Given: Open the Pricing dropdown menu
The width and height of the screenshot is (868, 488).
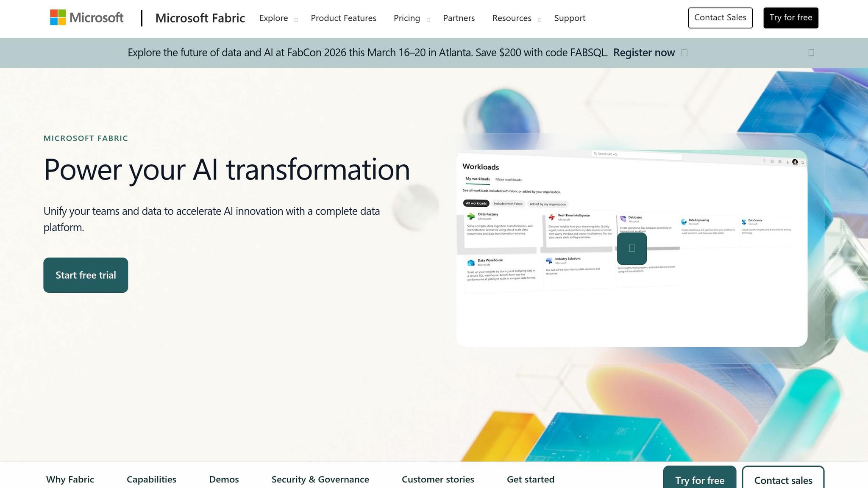Looking at the screenshot, I should (x=406, y=18).
